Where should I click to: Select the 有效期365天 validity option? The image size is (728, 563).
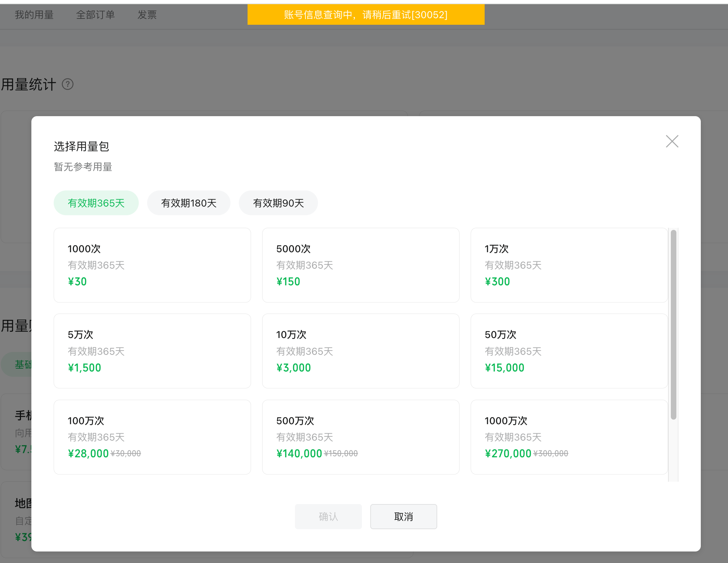pos(96,203)
